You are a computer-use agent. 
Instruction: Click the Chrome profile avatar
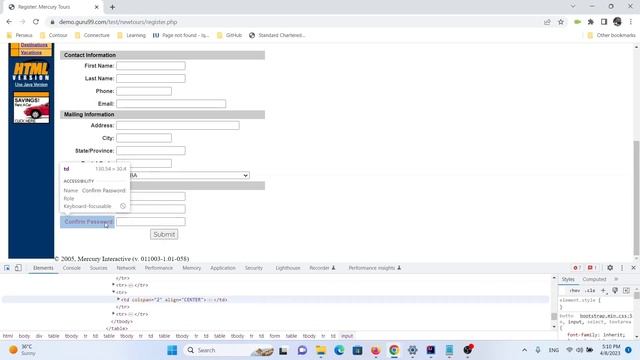[x=617, y=22]
